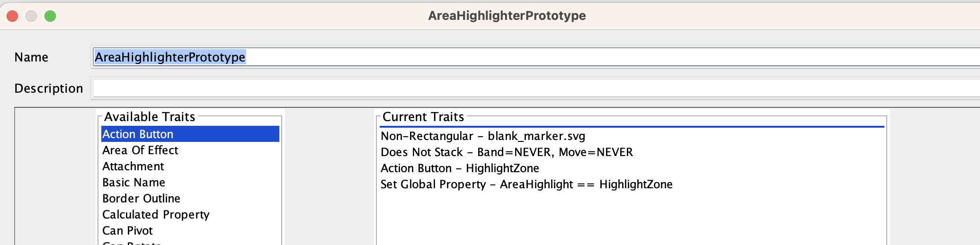980x245 pixels.
Task: Click the AreaHighlighterPrototype window title
Action: point(507,16)
